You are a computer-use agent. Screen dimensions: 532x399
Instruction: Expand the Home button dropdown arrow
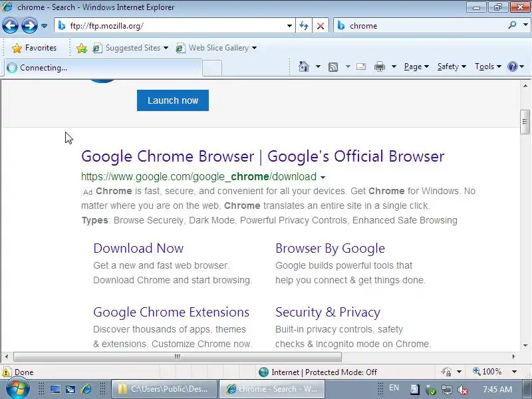coord(318,66)
